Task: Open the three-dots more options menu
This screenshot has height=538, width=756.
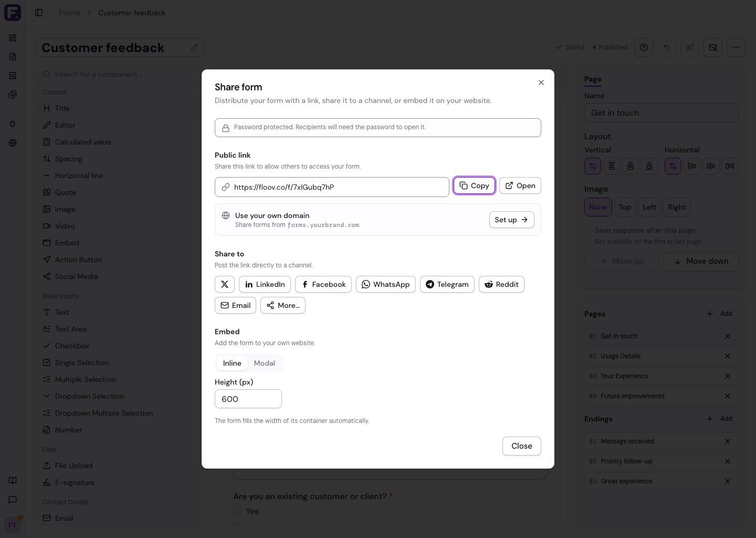Action: tap(736, 47)
